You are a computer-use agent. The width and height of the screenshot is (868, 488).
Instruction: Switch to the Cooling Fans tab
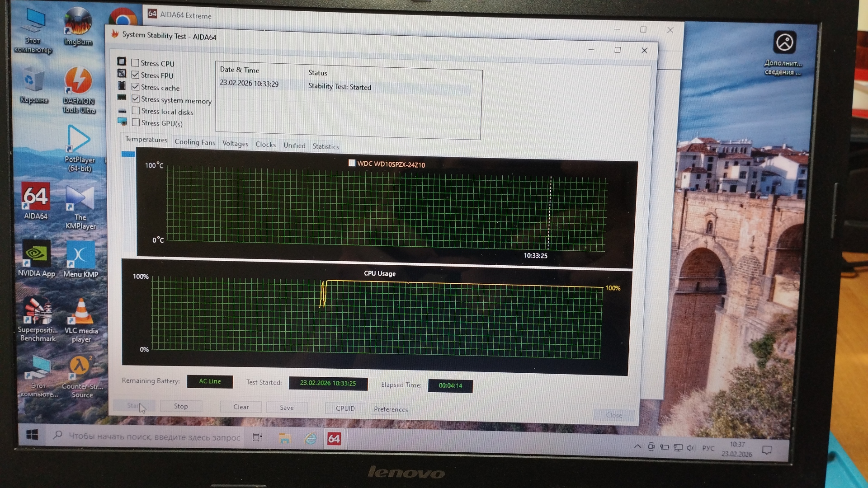pyautogui.click(x=195, y=142)
